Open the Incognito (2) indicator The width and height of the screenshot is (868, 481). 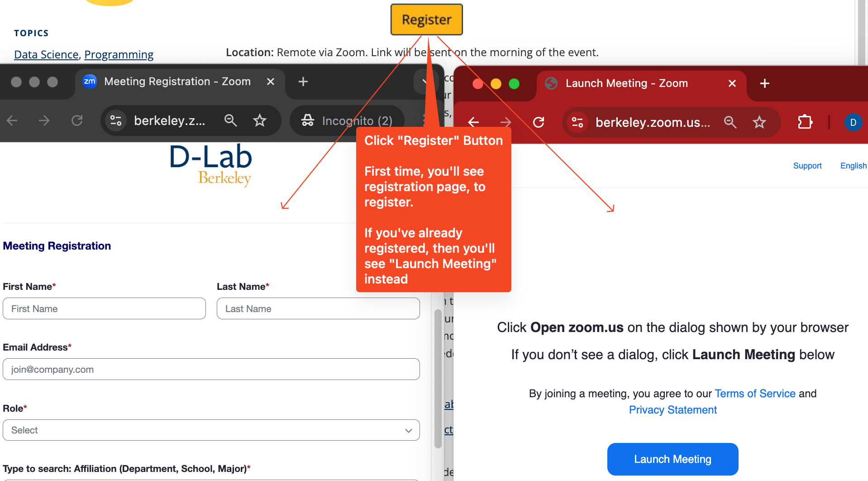(347, 120)
